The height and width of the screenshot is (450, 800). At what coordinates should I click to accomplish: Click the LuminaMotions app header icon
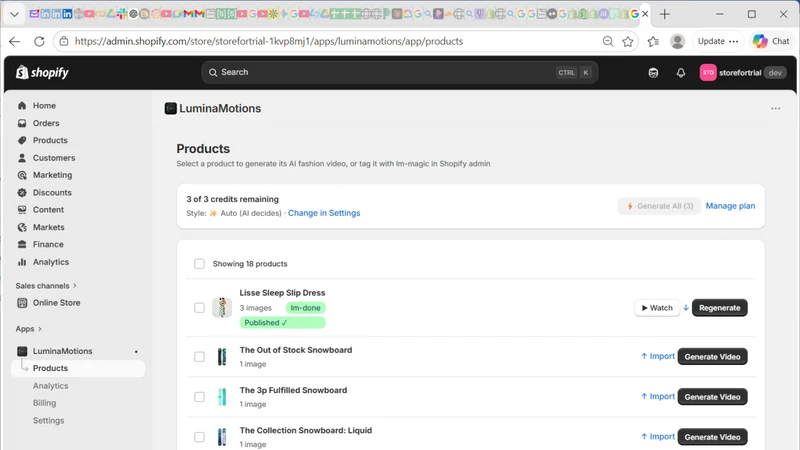(170, 109)
